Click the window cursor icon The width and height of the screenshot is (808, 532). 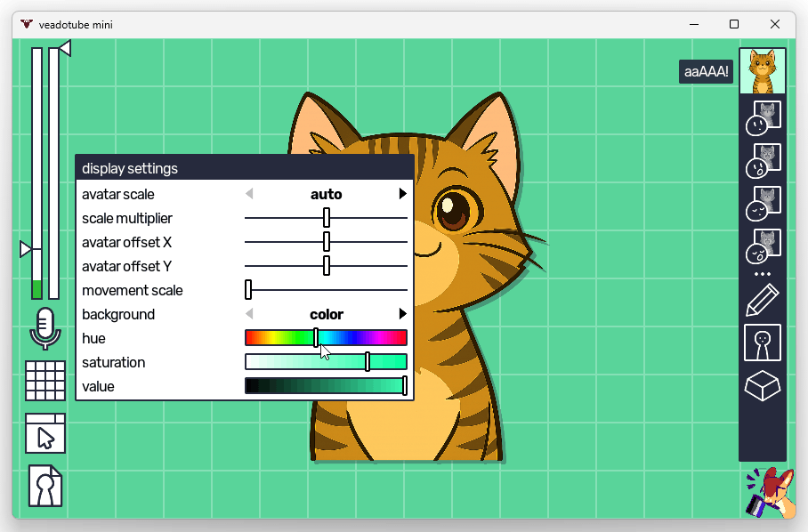pos(44,434)
